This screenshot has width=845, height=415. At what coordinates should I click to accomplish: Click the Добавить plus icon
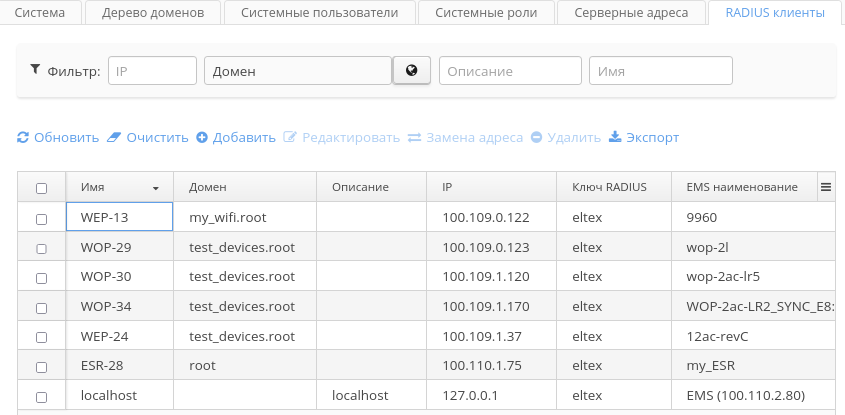201,138
